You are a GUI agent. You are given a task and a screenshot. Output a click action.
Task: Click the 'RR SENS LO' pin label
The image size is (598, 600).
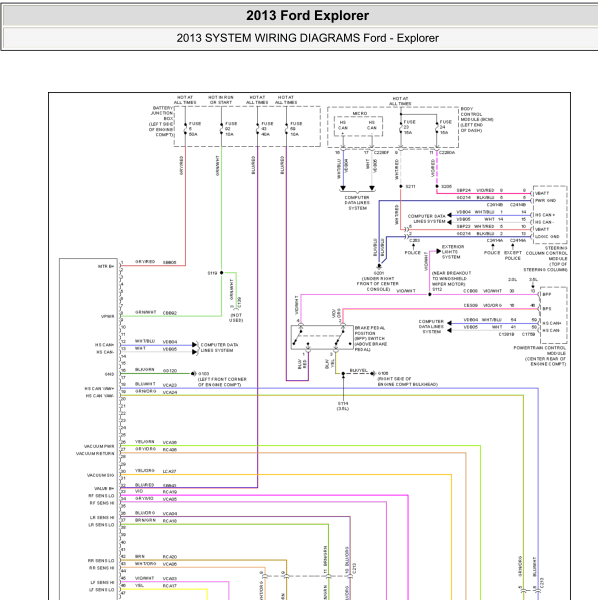click(101, 561)
